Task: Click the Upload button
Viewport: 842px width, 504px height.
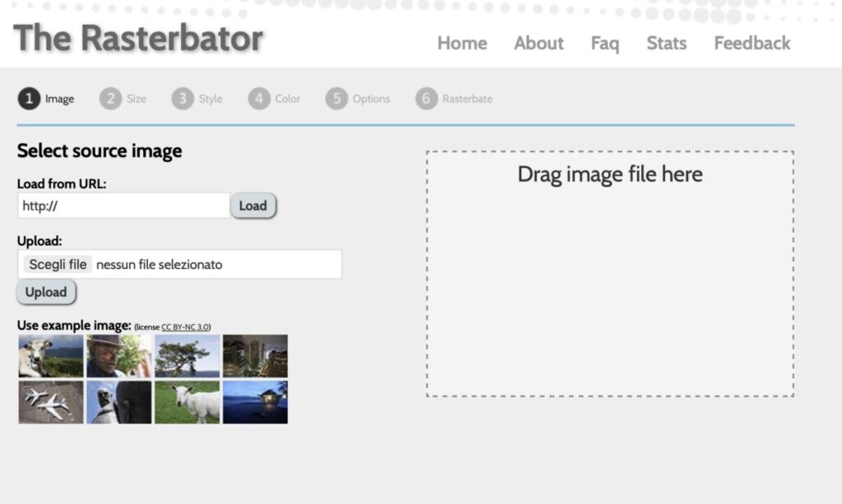Action: click(46, 292)
